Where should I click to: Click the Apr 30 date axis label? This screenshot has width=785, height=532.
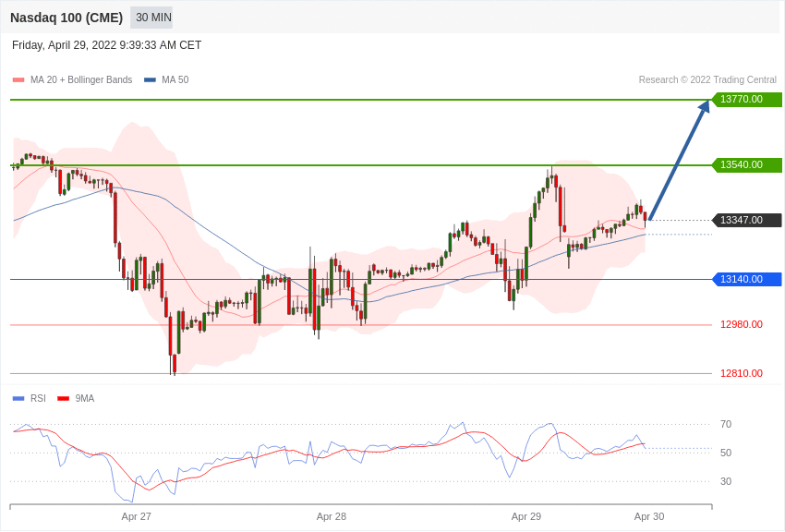point(649,516)
